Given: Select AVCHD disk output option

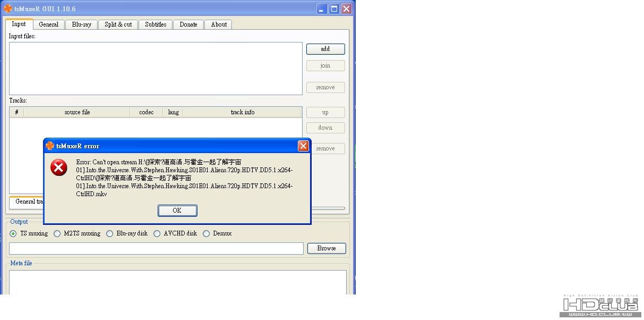Looking at the screenshot, I should pos(175,233).
